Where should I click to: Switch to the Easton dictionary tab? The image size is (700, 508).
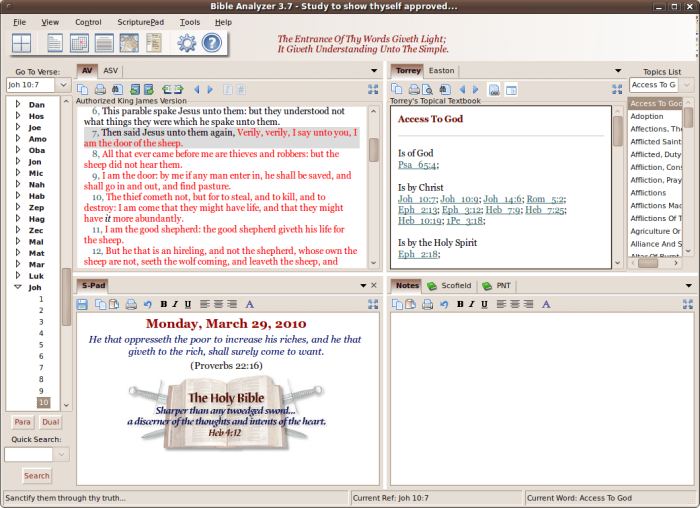pyautogui.click(x=441, y=71)
